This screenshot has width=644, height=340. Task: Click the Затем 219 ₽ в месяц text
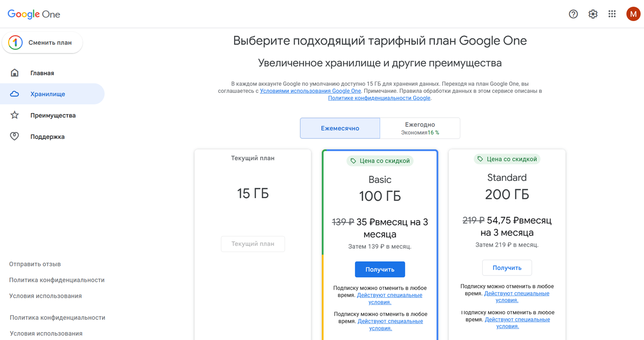point(507,245)
